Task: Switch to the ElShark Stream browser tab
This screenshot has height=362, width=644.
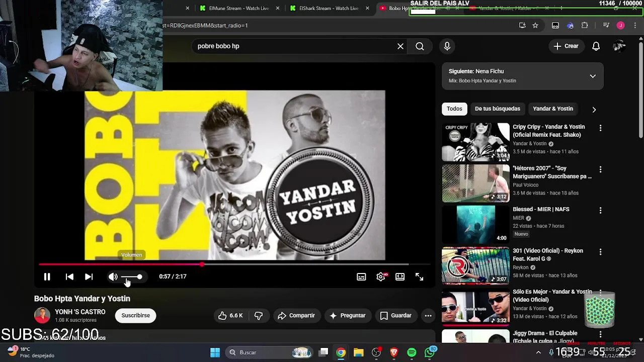Action: 325,8
